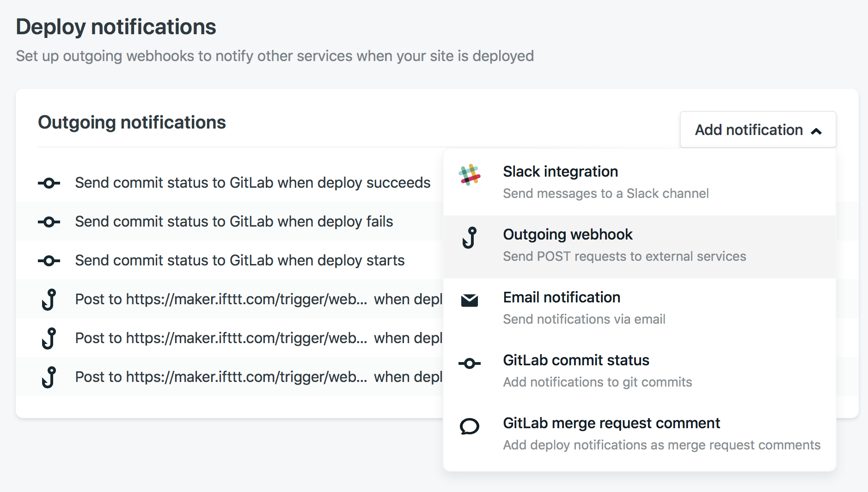
Task: Click the commit icon beside the deploy fails row
Action: (49, 222)
